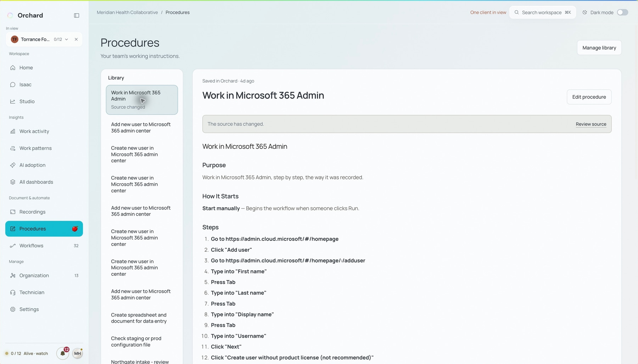The image size is (638, 364).
Task: Click the Click "Next" step text
Action: pos(226,347)
